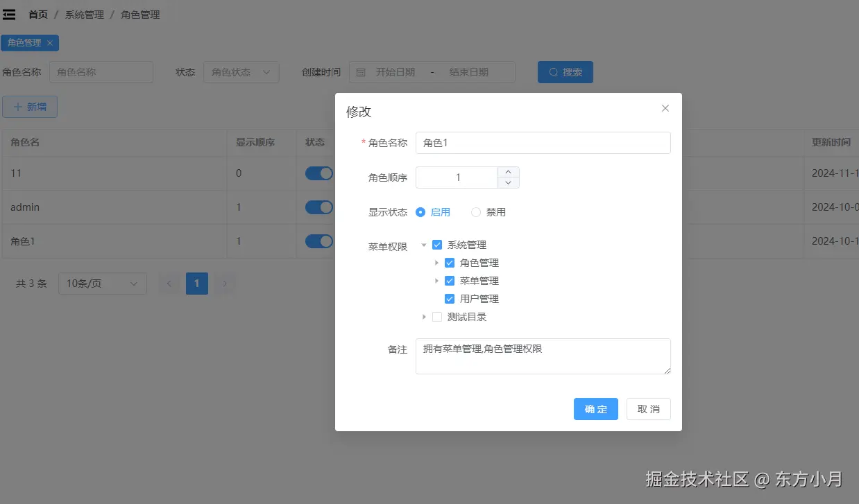859x504 pixels.
Task: Go to the previous page arrow
Action: pyautogui.click(x=169, y=284)
